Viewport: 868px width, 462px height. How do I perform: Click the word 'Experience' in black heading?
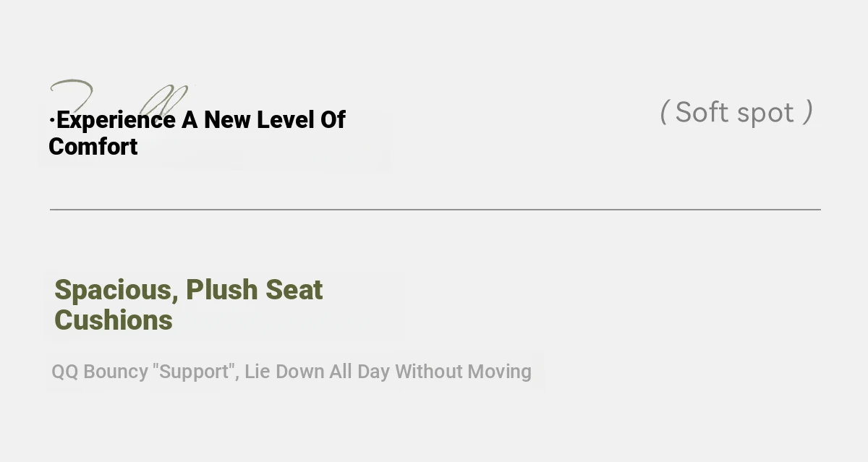tap(116, 120)
